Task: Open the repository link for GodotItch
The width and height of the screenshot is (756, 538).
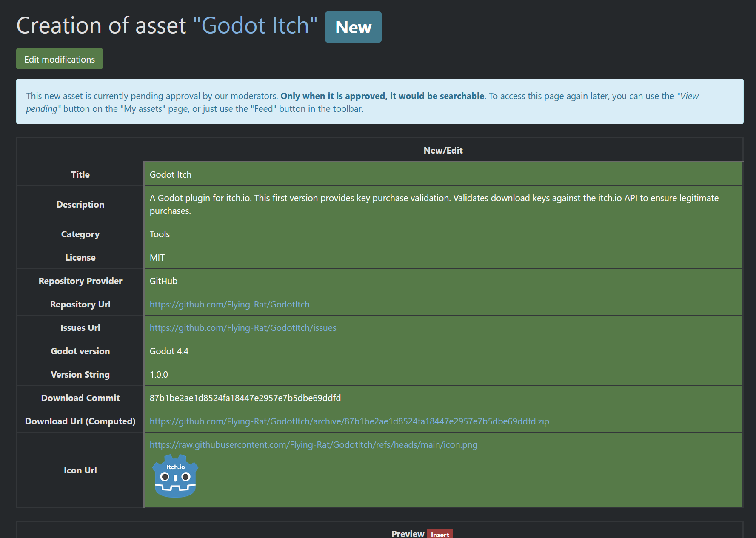Action: [229, 304]
